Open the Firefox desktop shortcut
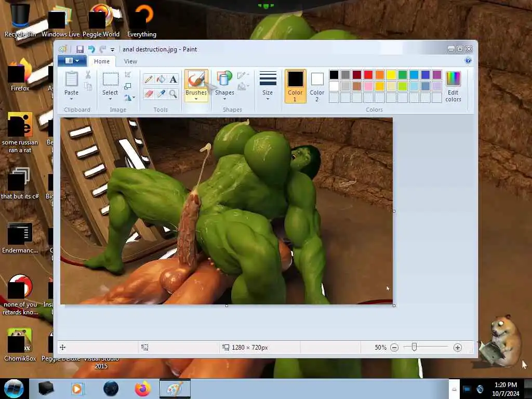 [x=20, y=75]
